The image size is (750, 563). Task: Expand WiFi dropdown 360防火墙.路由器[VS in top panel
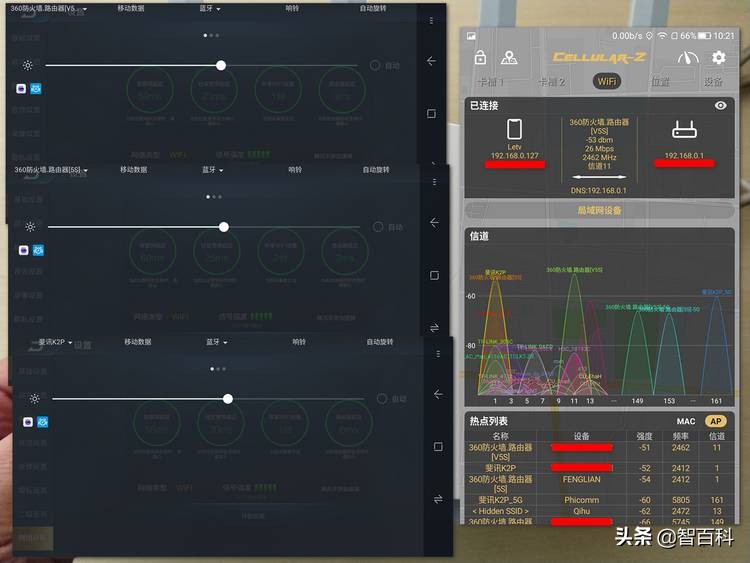(49, 9)
